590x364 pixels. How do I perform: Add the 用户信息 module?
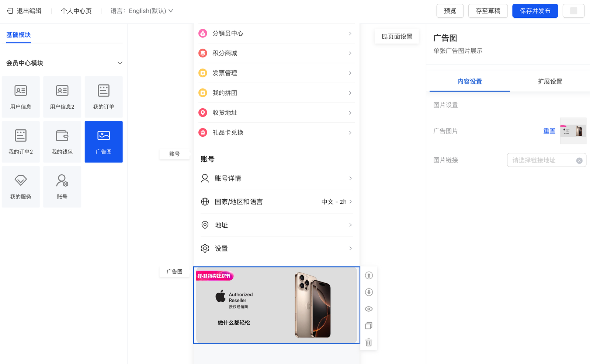(x=21, y=97)
